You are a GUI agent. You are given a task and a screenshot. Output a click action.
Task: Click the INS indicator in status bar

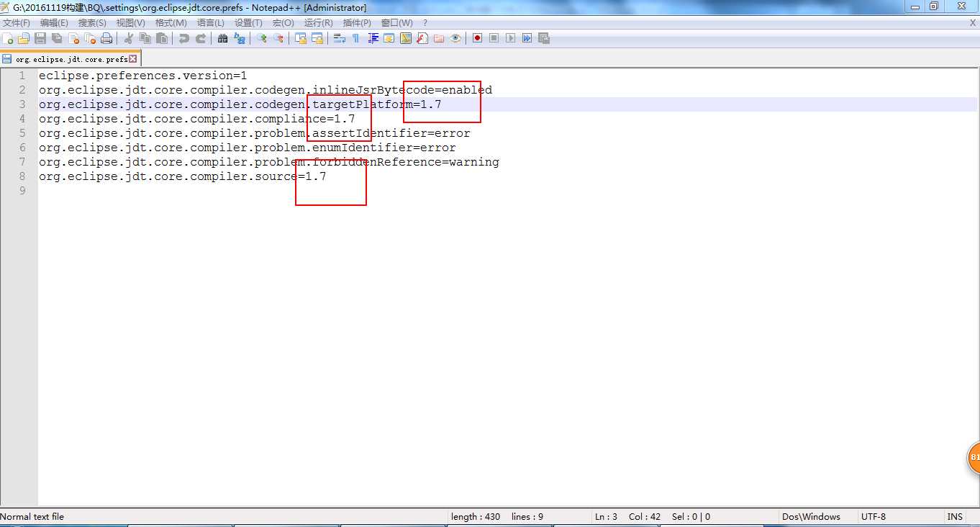955,516
